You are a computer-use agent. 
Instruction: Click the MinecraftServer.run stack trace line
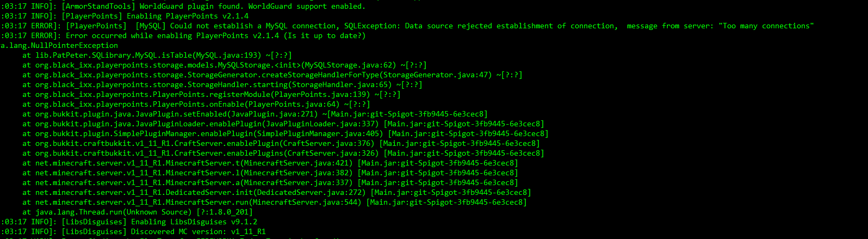click(x=274, y=203)
